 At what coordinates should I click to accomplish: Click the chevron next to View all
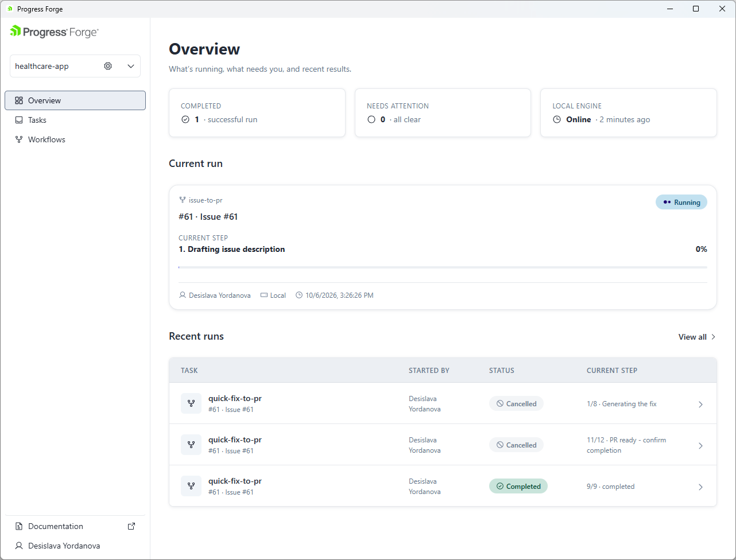click(713, 337)
